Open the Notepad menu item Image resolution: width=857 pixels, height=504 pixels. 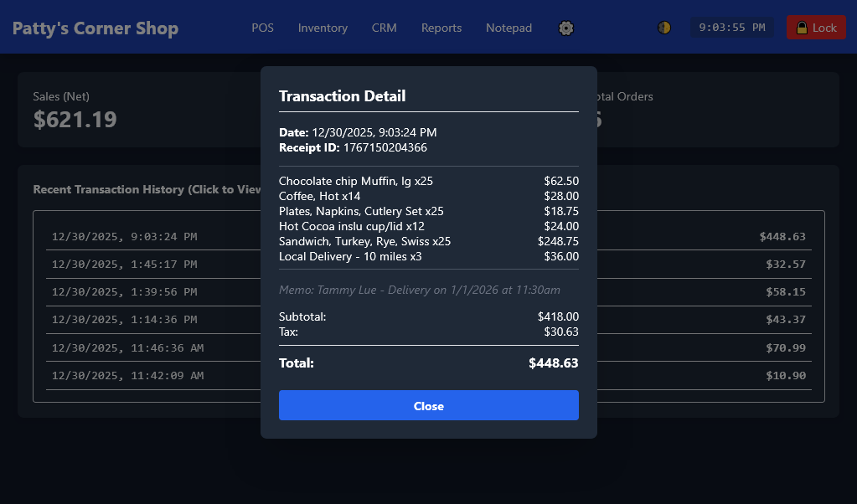point(509,28)
